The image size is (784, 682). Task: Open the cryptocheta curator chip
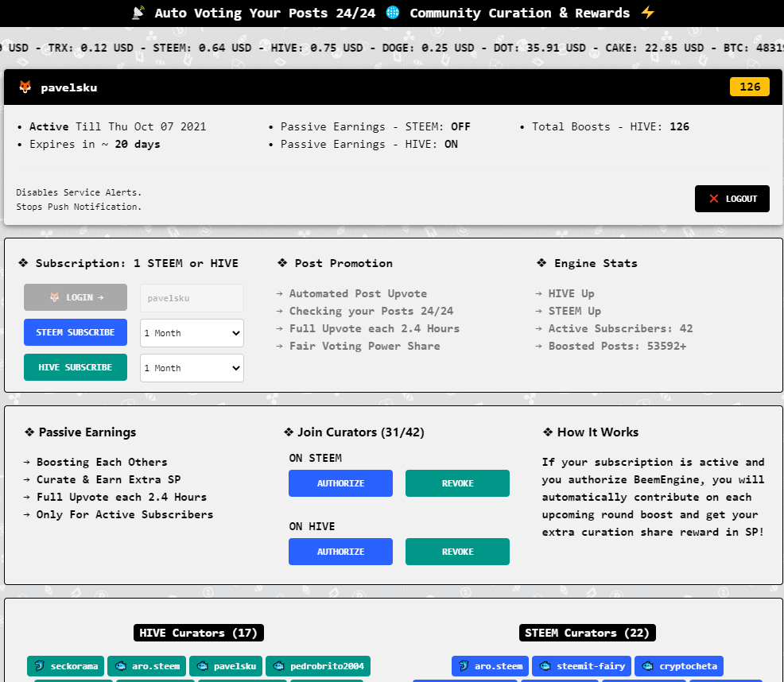(x=679, y=666)
